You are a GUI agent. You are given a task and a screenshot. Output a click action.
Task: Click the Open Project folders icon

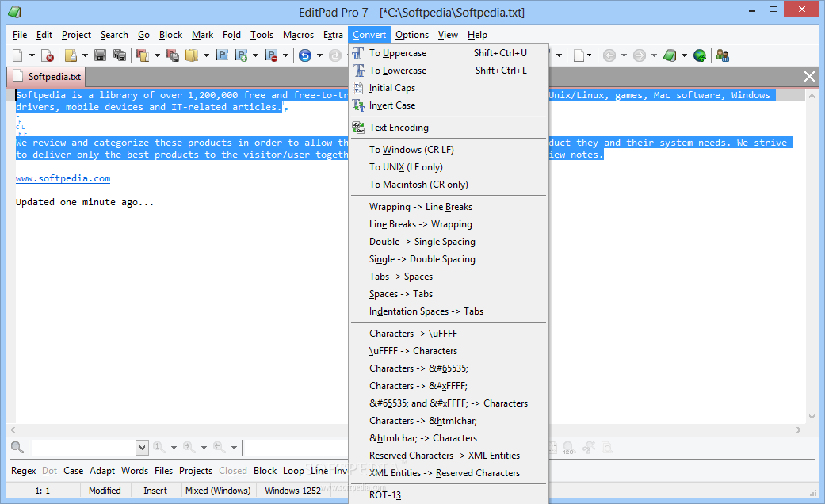192,55
